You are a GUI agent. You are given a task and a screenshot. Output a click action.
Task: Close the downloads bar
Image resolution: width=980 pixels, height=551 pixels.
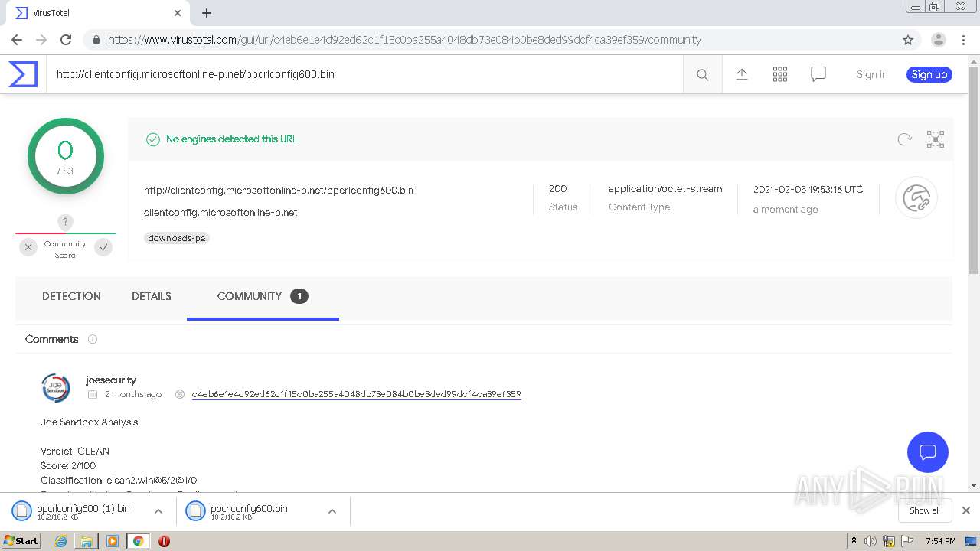[966, 510]
